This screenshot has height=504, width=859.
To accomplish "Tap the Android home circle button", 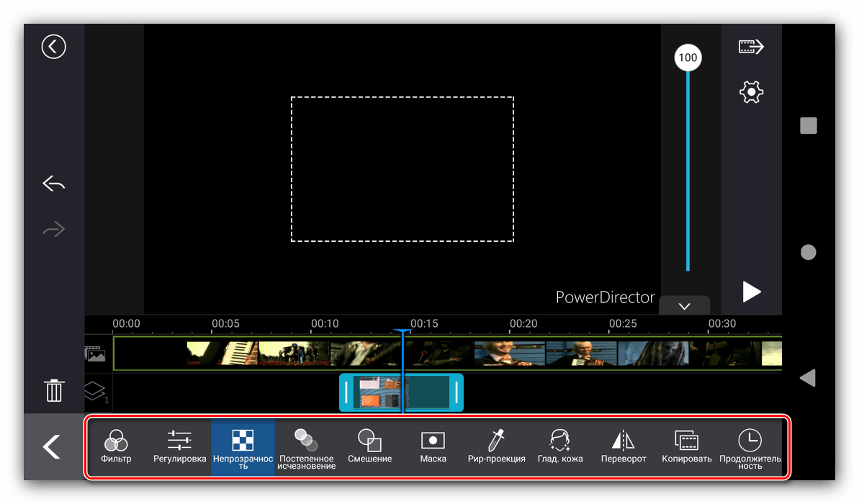I will pyautogui.click(x=808, y=252).
